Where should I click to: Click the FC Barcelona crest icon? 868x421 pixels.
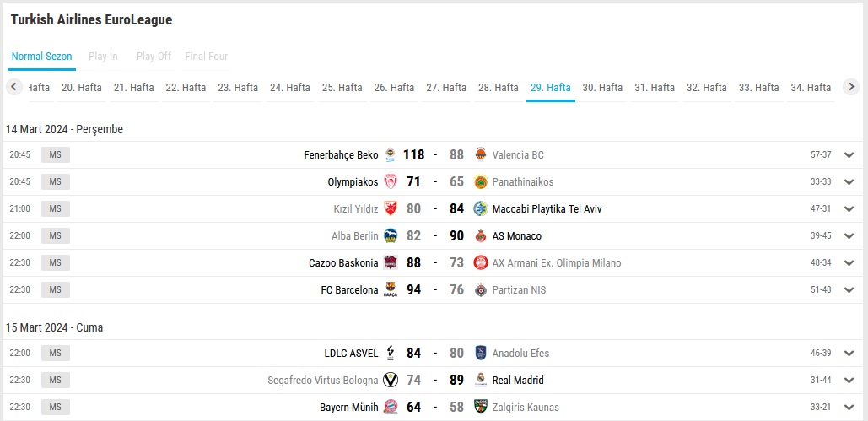[x=391, y=289]
